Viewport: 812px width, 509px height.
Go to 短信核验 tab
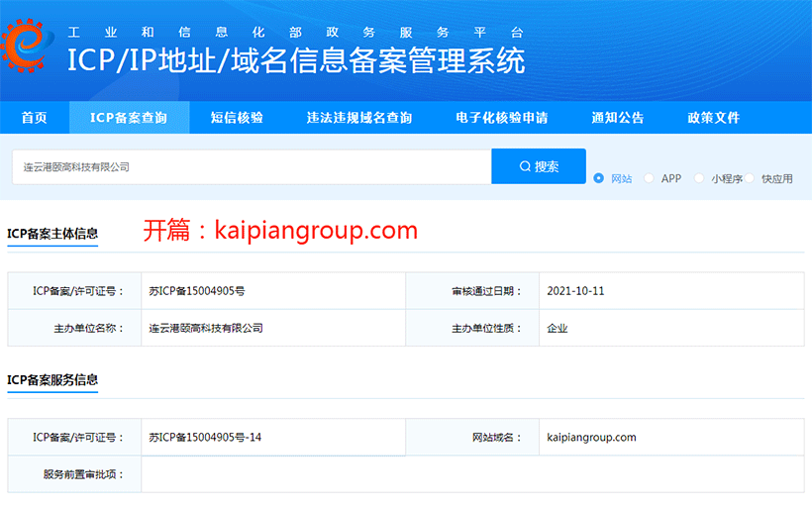tap(237, 118)
